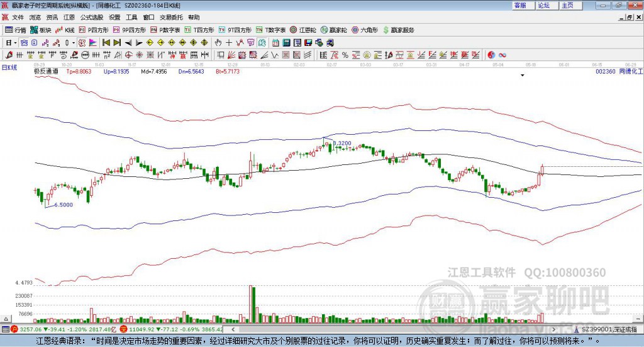Move chart right with black right arrow
Viewport: 644px width, 347px height.
click(139, 43)
